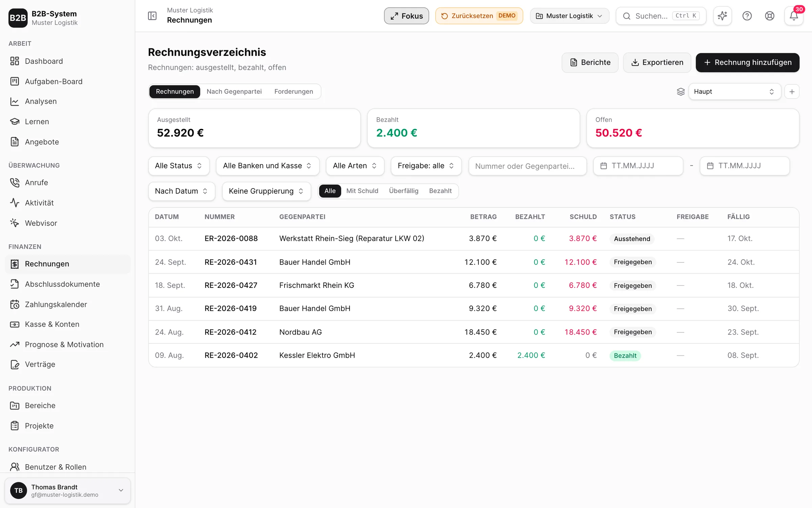This screenshot has height=508, width=812.
Task: Collapse the sidebar panel icon
Action: click(x=152, y=16)
